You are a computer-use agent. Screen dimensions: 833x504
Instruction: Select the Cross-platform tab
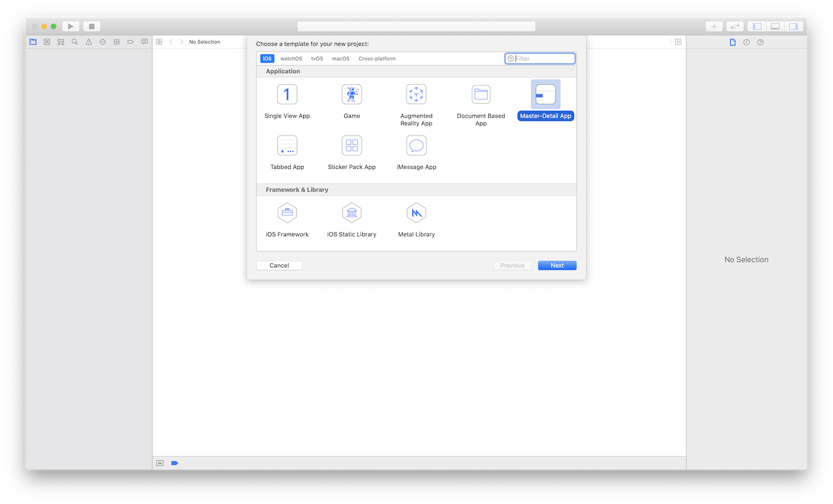pos(377,58)
